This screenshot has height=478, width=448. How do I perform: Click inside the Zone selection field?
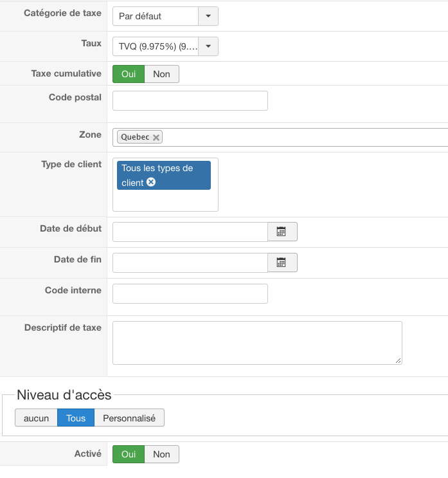pos(302,137)
